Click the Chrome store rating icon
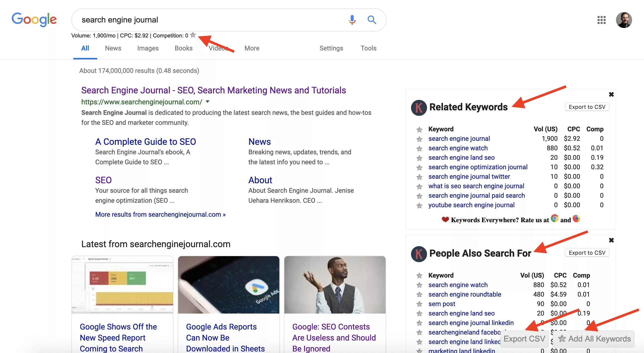Image resolution: width=644 pixels, height=353 pixels. click(x=554, y=219)
